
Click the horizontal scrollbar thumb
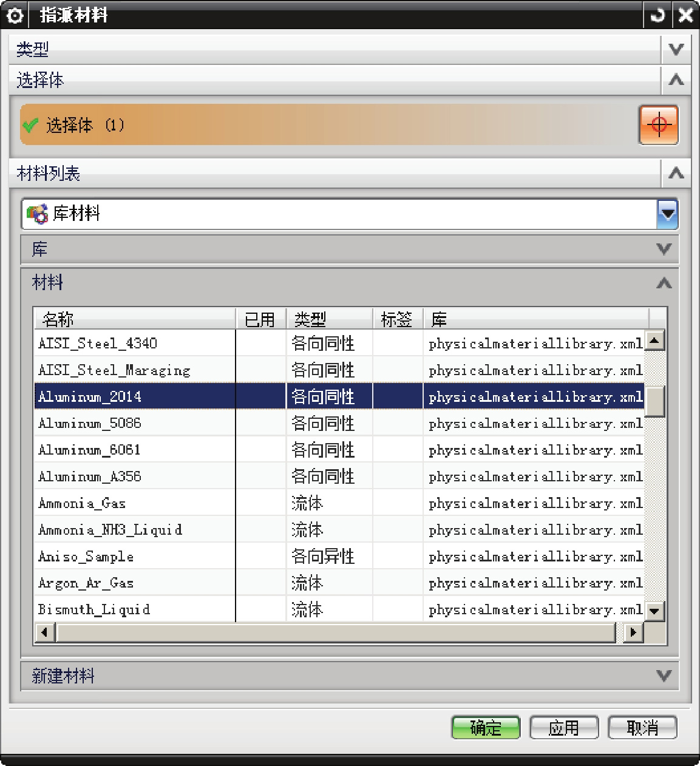pos(336,632)
